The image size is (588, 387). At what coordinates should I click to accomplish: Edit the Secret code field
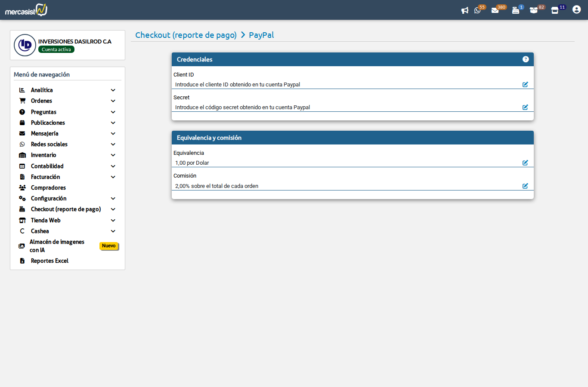525,107
